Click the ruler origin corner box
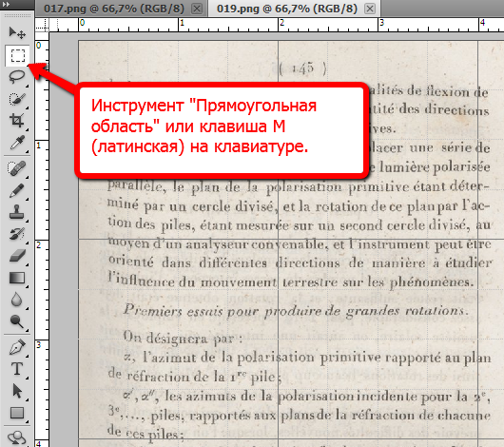This screenshot has width=504, height=447. 42,25
